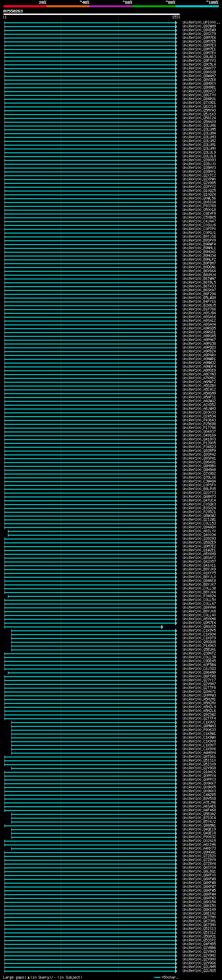
Task: Click the hit label UniRef100_Q3LUM6
Action: [199, 125]
